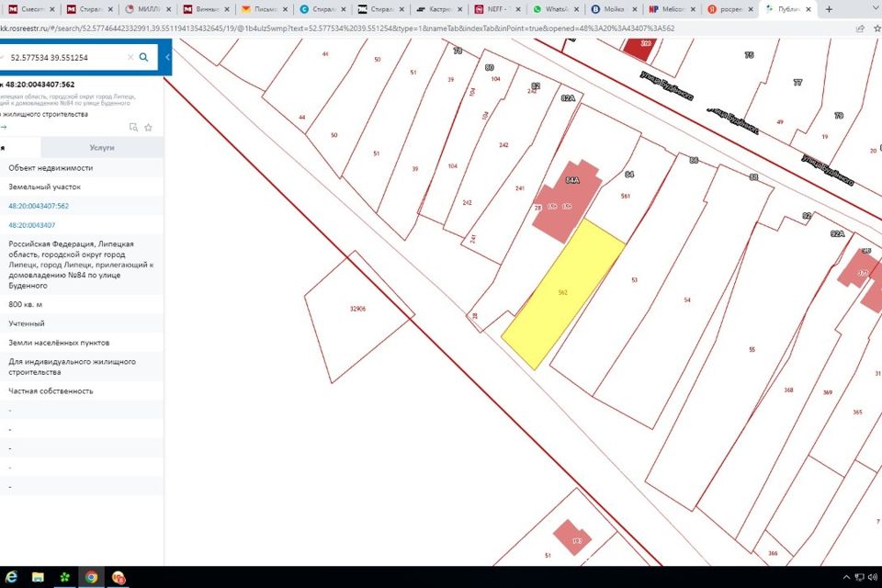
Task: Click the red building labeled 84A
Action: pyautogui.click(x=567, y=201)
